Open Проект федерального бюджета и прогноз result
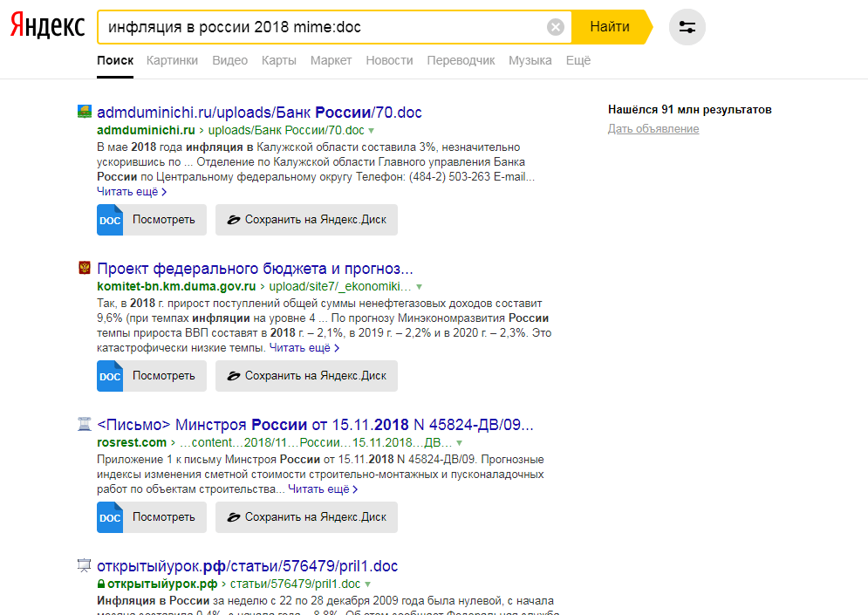This screenshot has width=868, height=615. [x=255, y=269]
